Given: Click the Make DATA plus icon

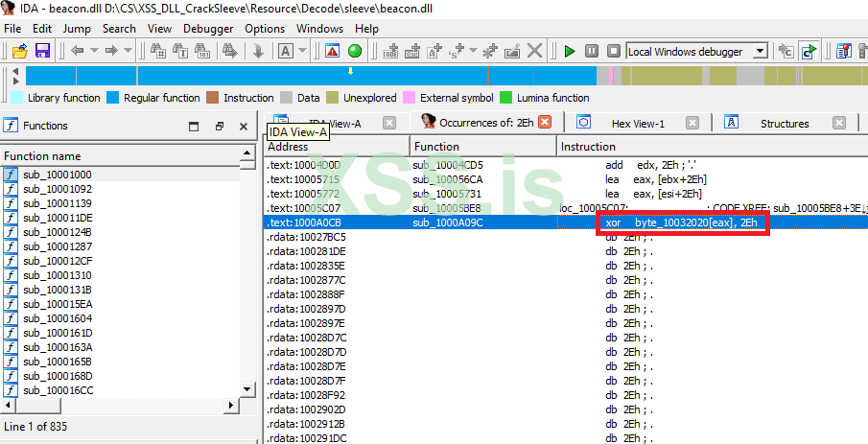Looking at the screenshot, I should 412,52.
